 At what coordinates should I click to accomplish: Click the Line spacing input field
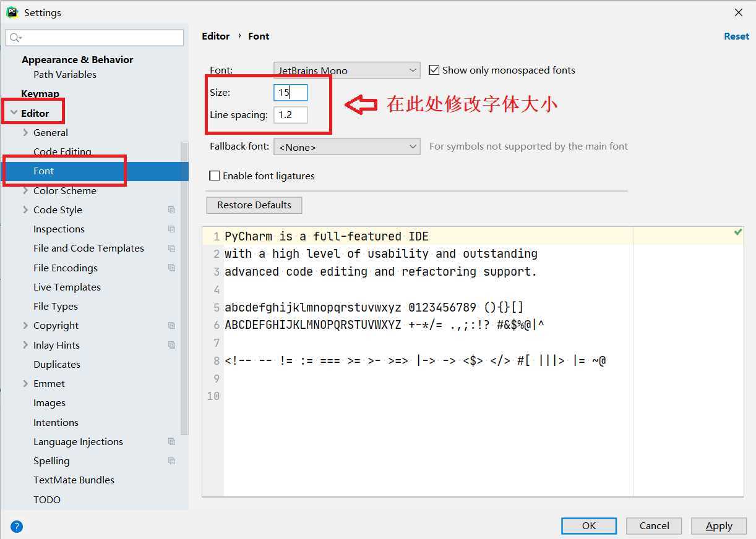coord(291,115)
